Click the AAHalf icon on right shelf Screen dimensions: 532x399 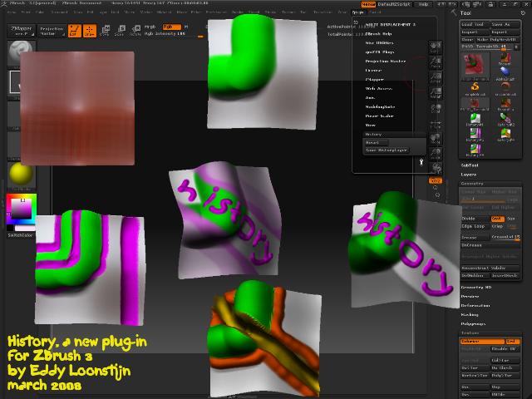pos(436,92)
